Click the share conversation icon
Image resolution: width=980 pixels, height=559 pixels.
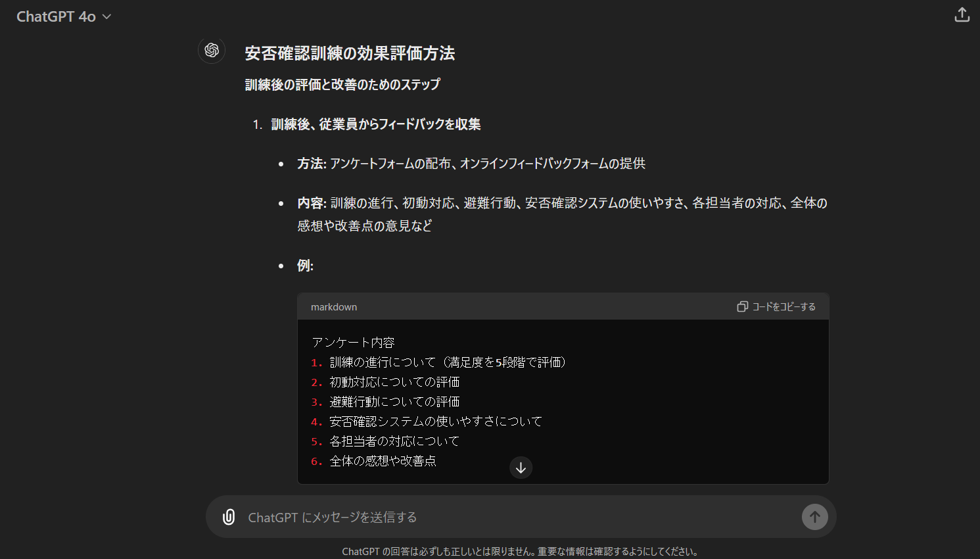tap(962, 15)
